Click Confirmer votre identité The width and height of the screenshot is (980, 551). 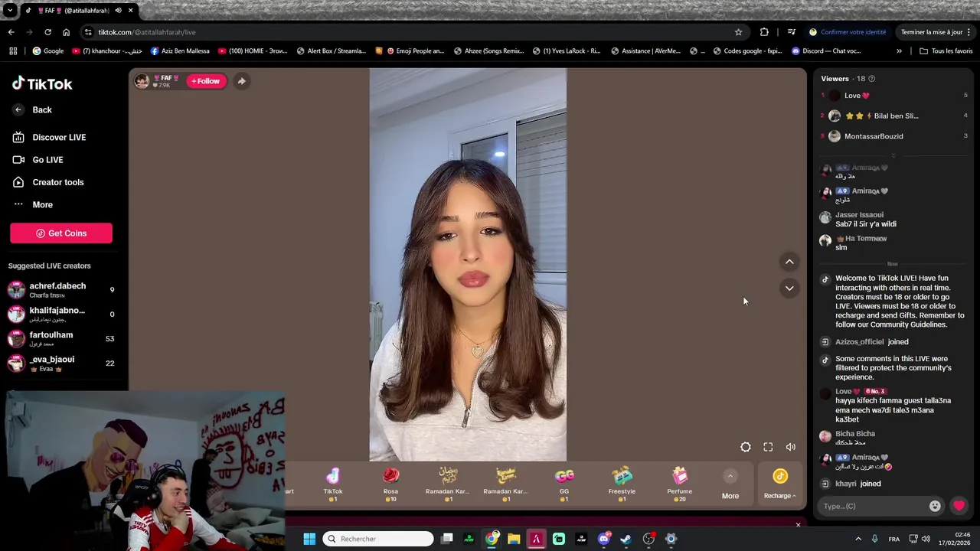pyautogui.click(x=848, y=32)
